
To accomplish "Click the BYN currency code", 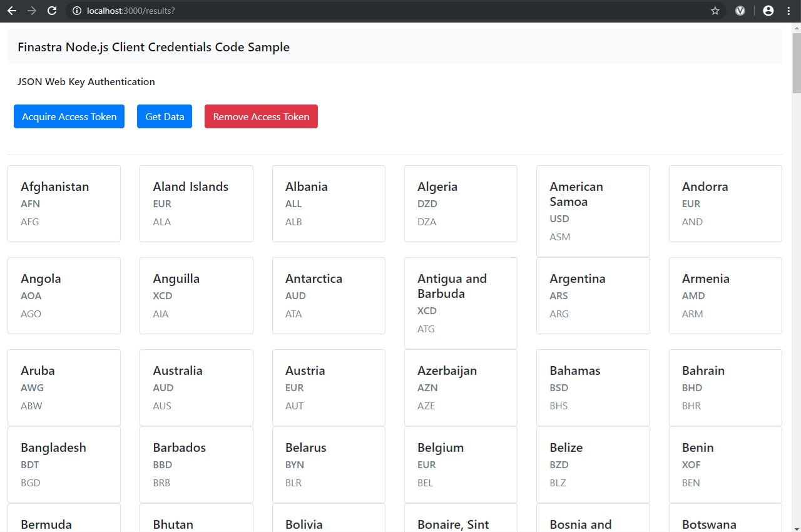I will [x=295, y=464].
